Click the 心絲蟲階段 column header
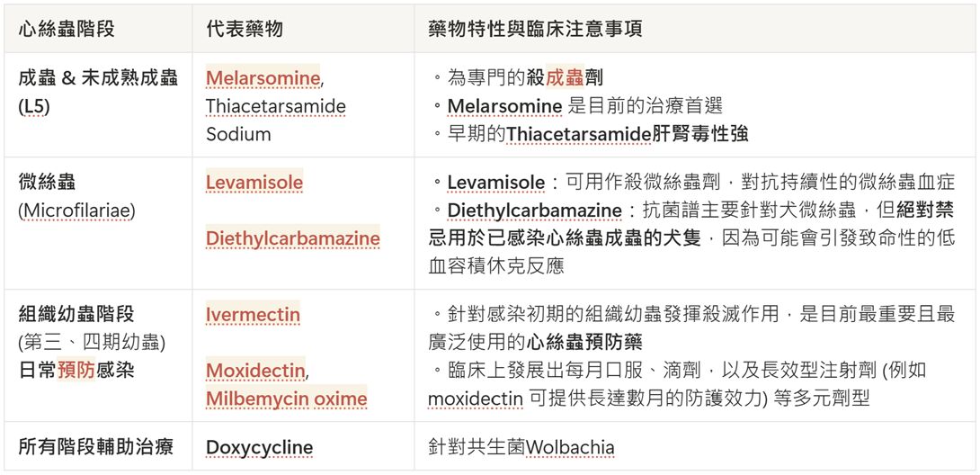The height and width of the screenshot is (475, 980). point(67,29)
